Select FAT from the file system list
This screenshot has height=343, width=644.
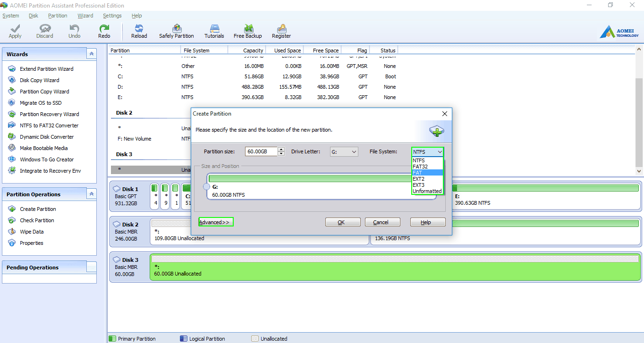(428, 173)
